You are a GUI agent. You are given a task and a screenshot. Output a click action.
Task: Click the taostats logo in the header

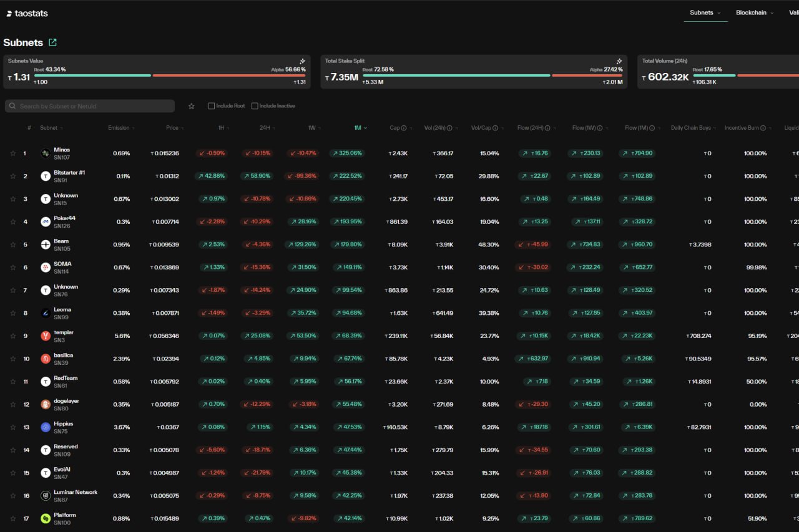point(27,12)
